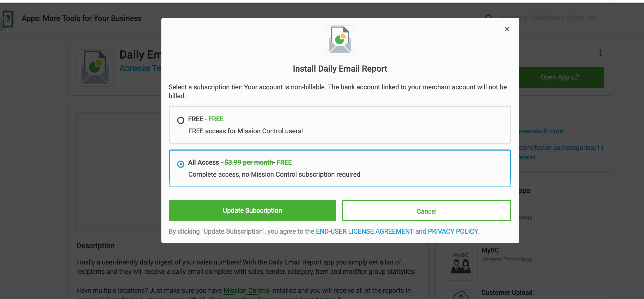Click the 'Apps: More Tools for Your Business' heading
The width and height of the screenshot is (644, 299).
81,18
